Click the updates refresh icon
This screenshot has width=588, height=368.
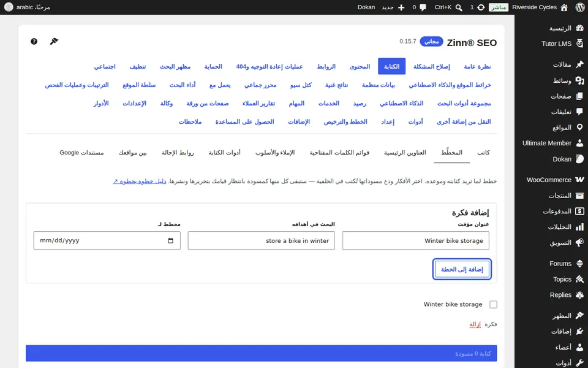(481, 7)
